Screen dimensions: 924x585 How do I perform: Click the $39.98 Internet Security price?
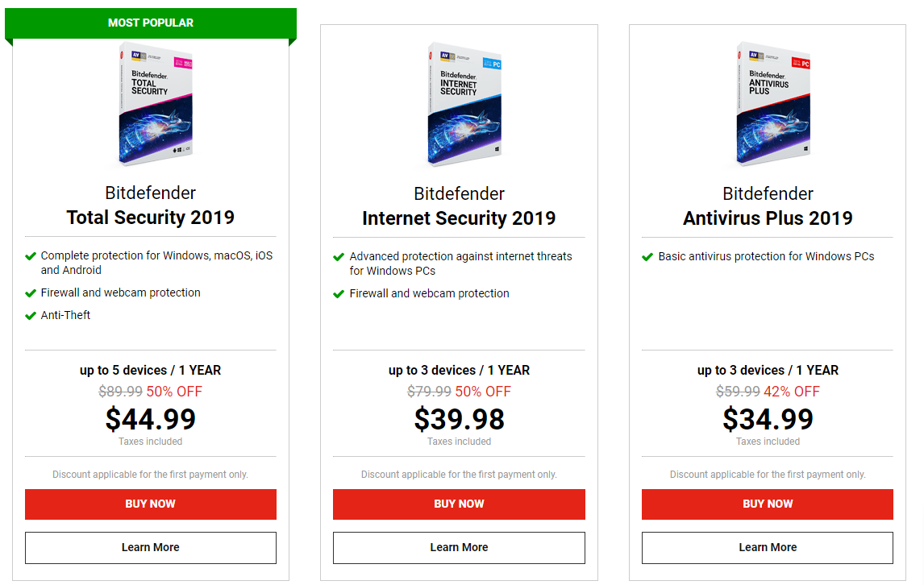459,419
